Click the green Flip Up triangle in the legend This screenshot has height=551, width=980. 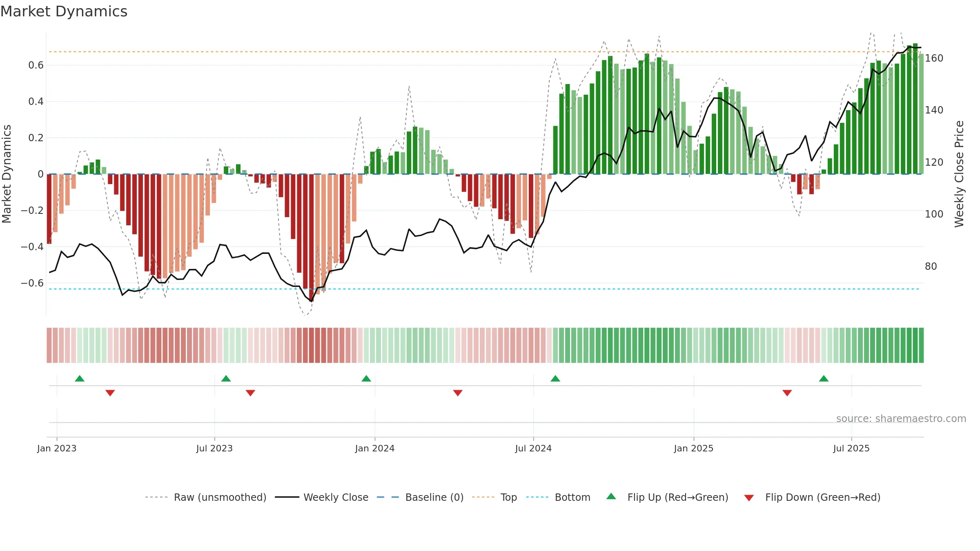pyautogui.click(x=611, y=496)
